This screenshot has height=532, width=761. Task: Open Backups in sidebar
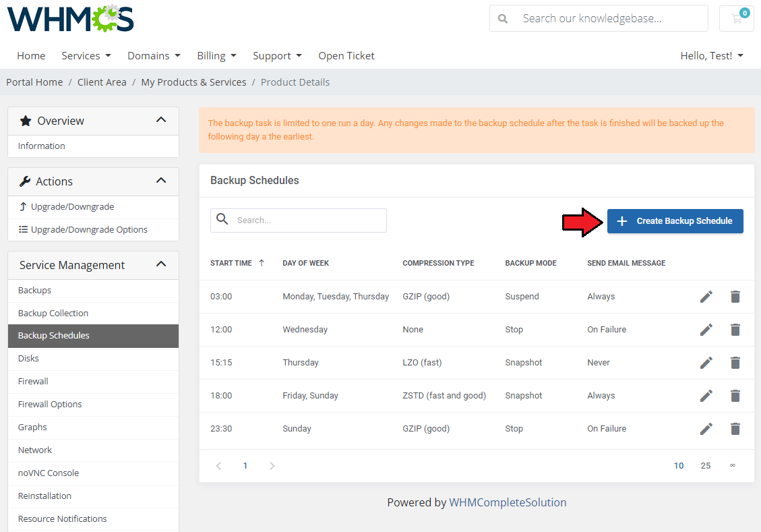click(x=93, y=290)
